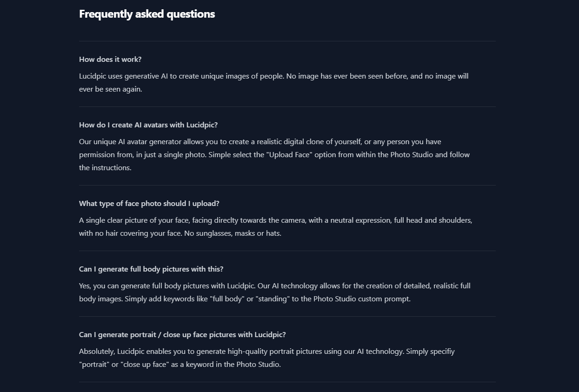Click the quoted "portrait" keyword in the last answer
579x392 pixels.
pos(94,365)
